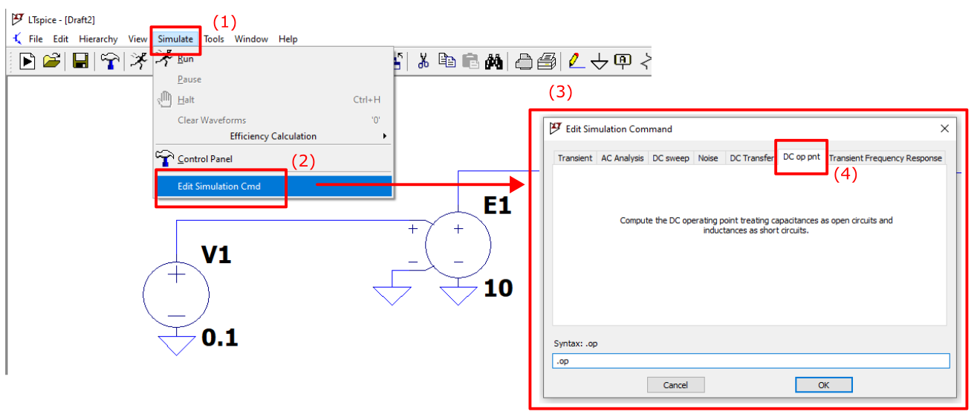Choose Edit Simulation Cmd menu entry
The image size is (980, 420).
click(x=273, y=186)
